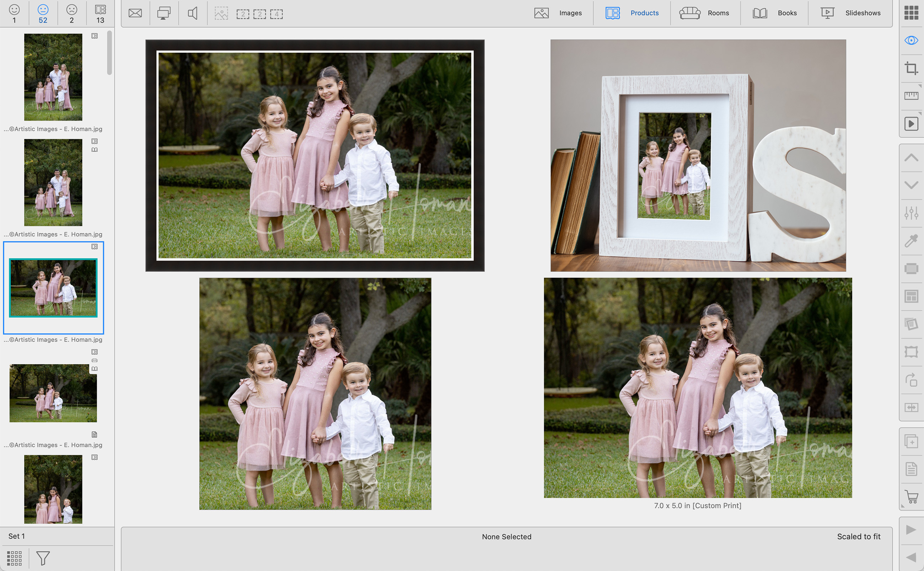Screen dimensions: 924x571
Task: Click the speaker sound icon
Action: (193, 14)
